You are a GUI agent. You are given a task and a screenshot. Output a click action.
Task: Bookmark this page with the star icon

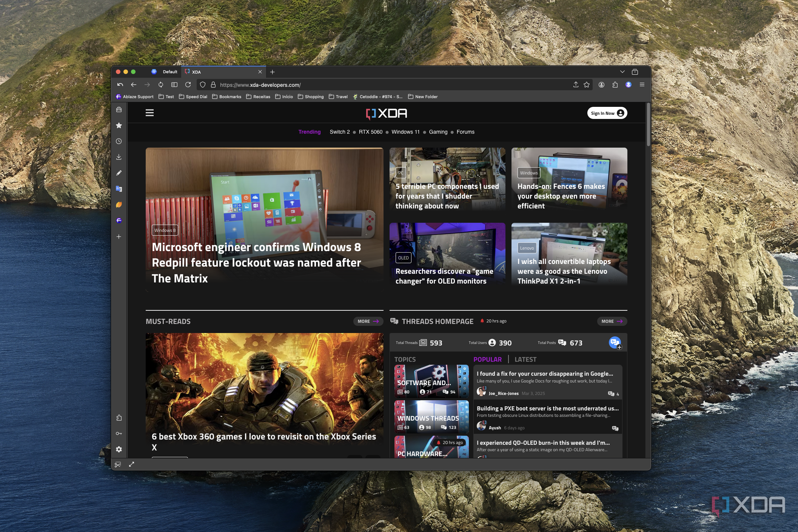point(587,85)
